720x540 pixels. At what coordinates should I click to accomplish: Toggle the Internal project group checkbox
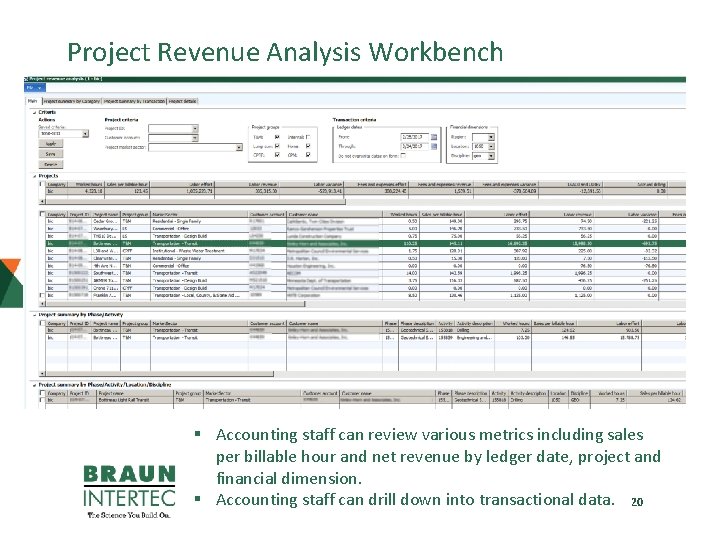[308, 137]
